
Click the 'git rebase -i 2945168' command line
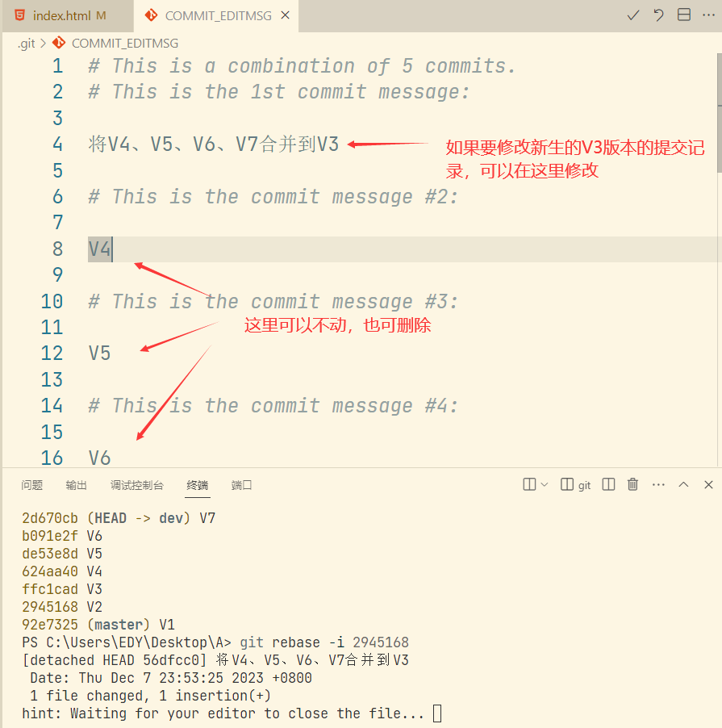point(323,642)
